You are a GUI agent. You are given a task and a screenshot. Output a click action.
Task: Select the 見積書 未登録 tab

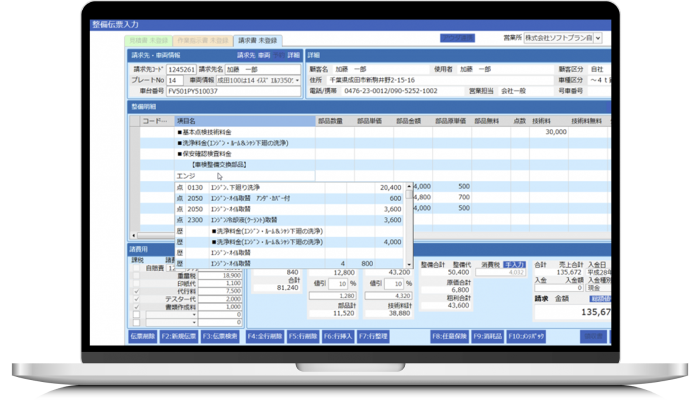point(149,42)
